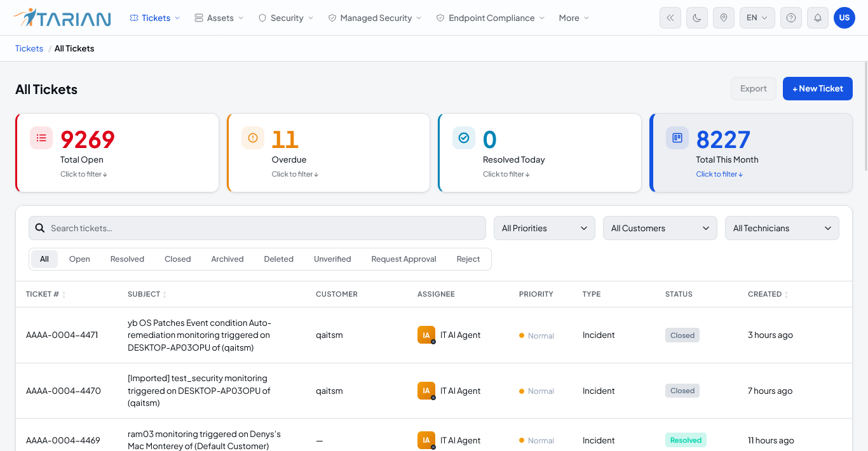Open the All Technicians filter dropdown
Image resolution: width=868 pixels, height=451 pixels.
pyautogui.click(x=782, y=228)
